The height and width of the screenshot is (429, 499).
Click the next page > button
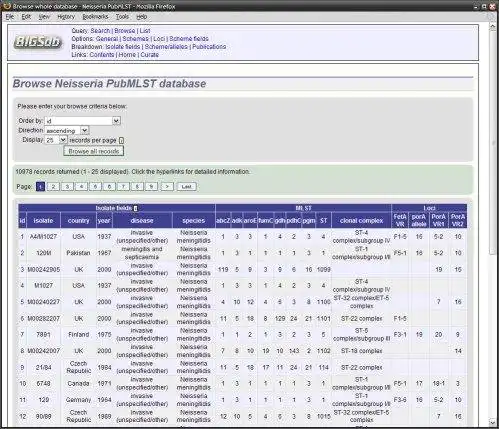tap(167, 187)
